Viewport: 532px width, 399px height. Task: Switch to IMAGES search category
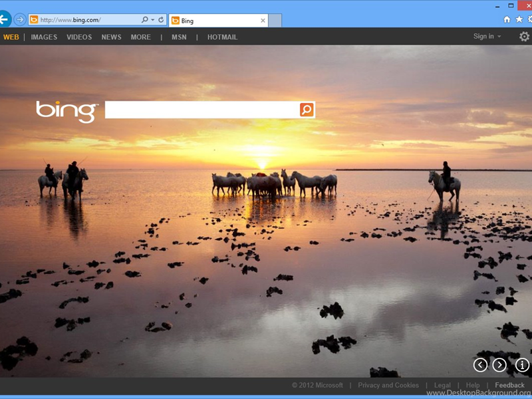[44, 37]
